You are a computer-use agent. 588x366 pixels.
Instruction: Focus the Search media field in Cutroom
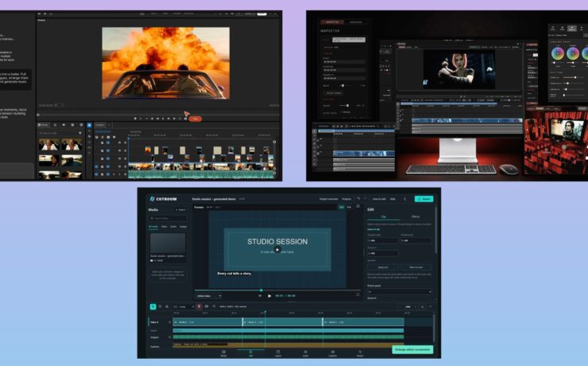pyautogui.click(x=168, y=218)
